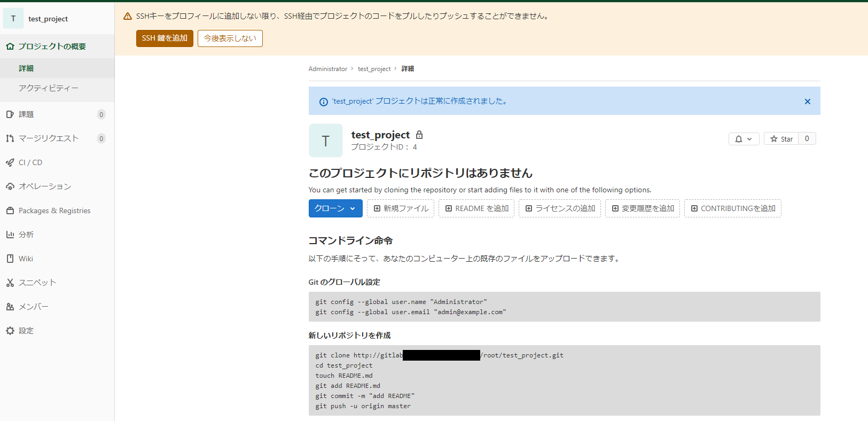
Task: Click the Git のグローバル設定 heading
Action: [x=344, y=282]
